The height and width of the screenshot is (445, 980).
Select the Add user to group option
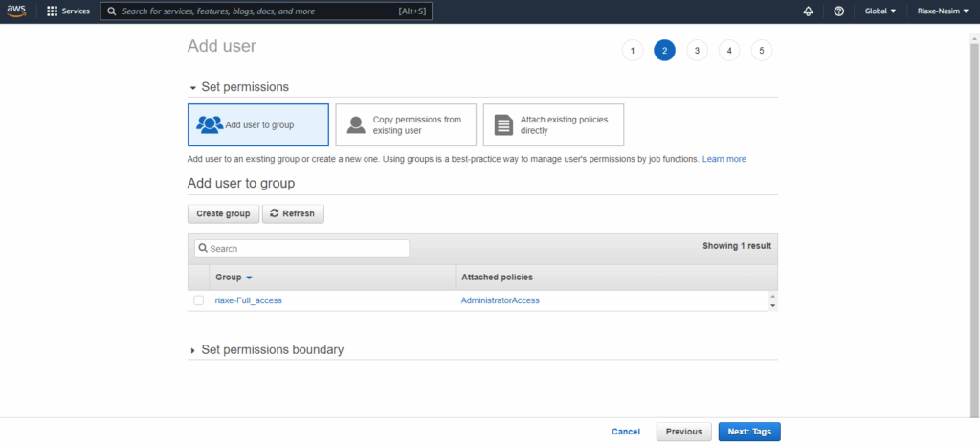(x=258, y=124)
